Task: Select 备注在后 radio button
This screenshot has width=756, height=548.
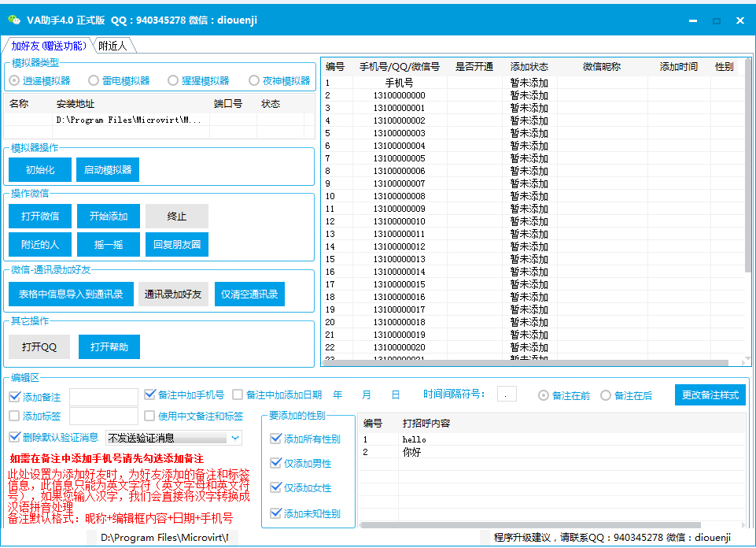Action: click(x=627, y=395)
